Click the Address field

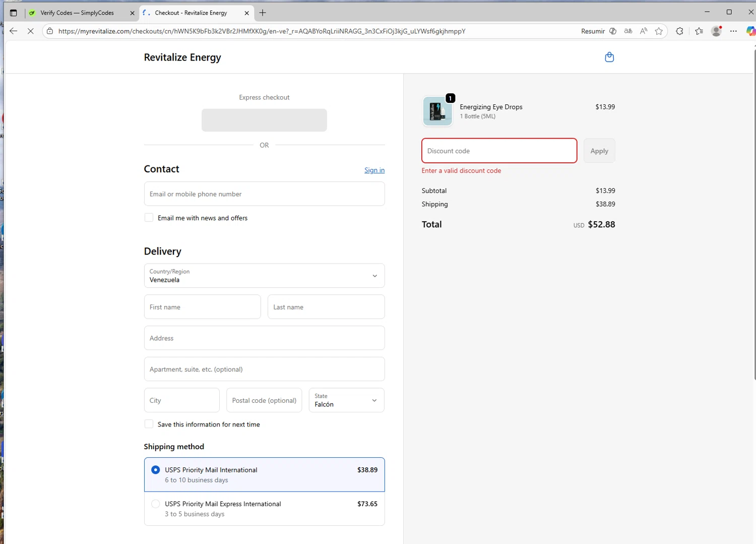coord(264,338)
